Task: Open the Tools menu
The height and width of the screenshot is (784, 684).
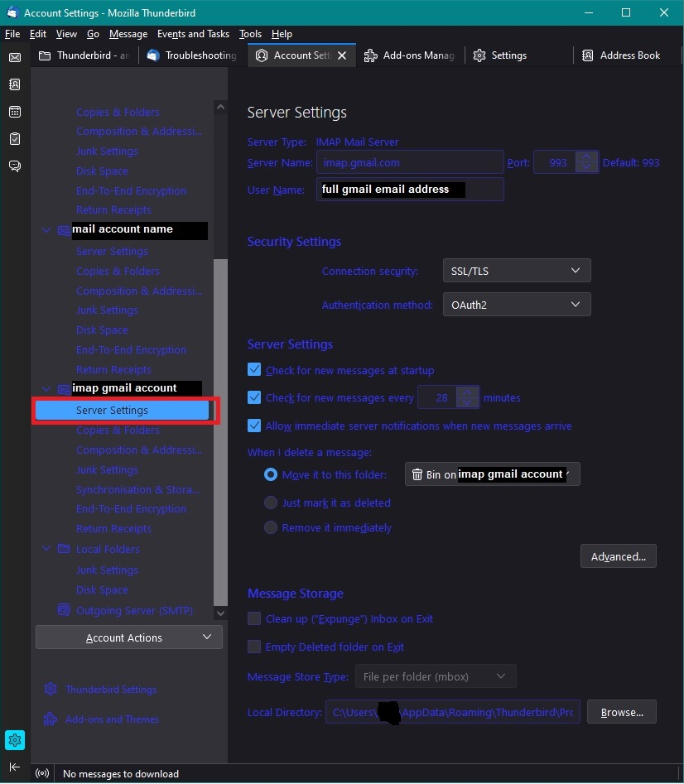Action: click(250, 33)
